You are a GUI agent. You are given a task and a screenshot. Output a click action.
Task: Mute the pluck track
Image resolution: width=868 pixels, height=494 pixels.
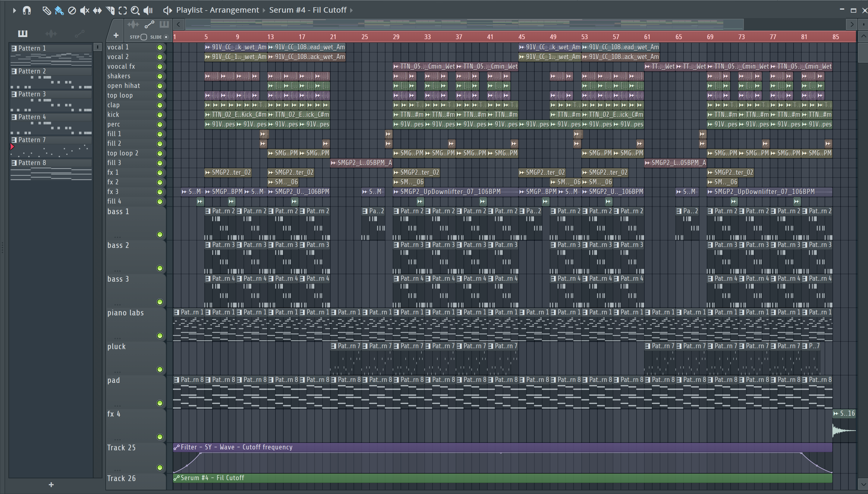(x=159, y=369)
